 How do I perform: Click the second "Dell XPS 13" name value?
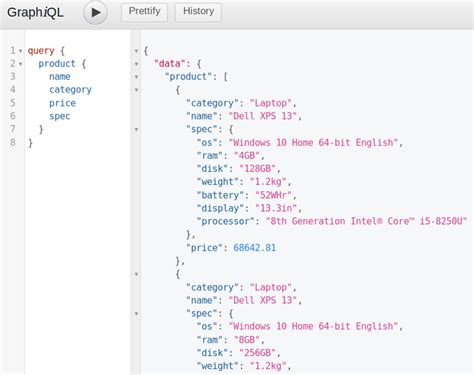263,300
